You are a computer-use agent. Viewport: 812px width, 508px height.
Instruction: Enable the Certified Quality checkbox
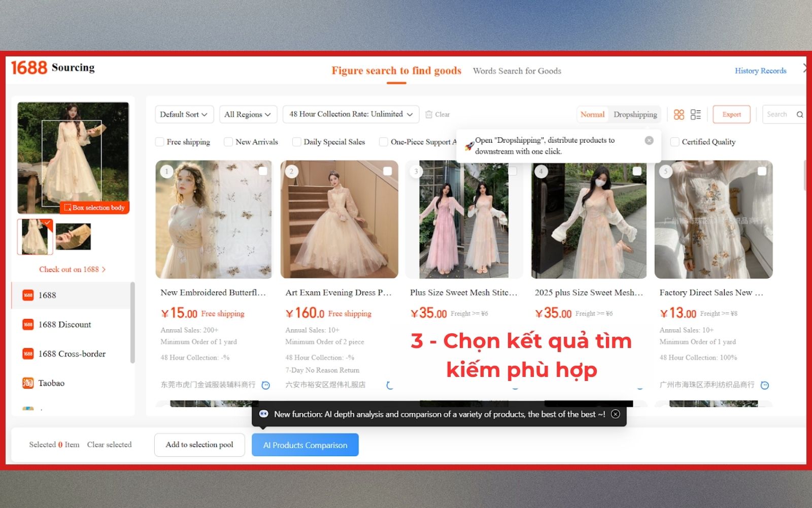(674, 142)
